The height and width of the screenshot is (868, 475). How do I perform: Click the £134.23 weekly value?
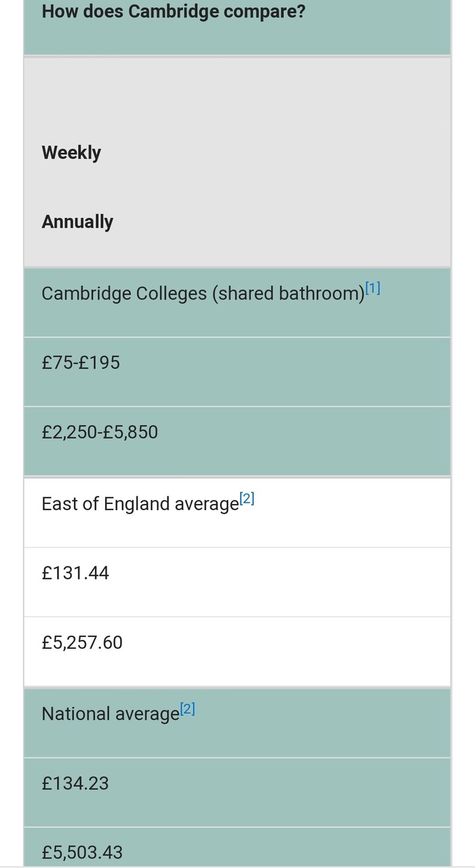[x=75, y=784]
